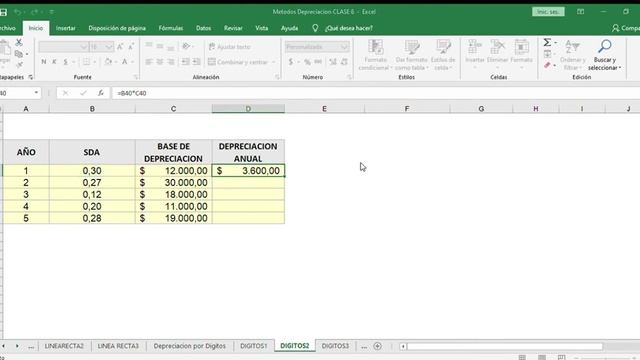
Task: Toggle Negrita (N) bold formatting
Action: coord(44,62)
